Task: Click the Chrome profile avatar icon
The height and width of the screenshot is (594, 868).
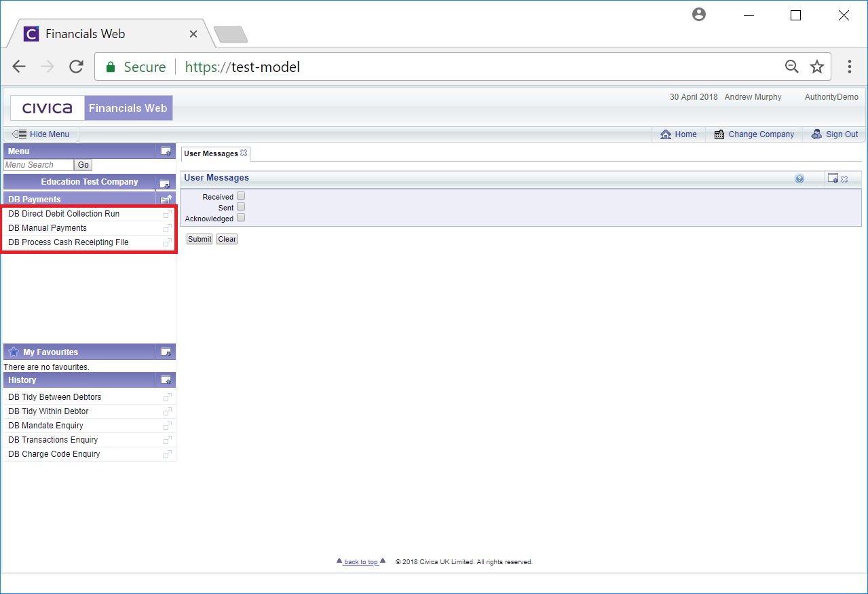Action: pyautogui.click(x=699, y=15)
